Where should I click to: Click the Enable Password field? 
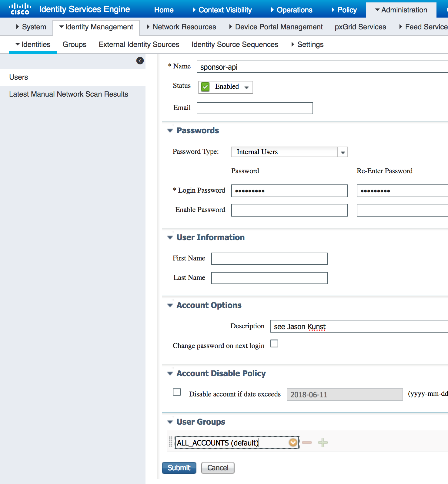[x=289, y=210]
